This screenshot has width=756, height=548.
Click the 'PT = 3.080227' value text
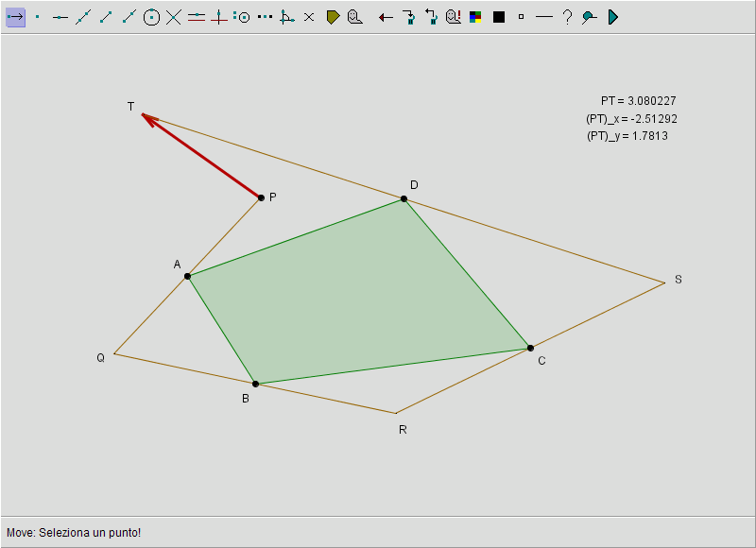click(x=639, y=101)
